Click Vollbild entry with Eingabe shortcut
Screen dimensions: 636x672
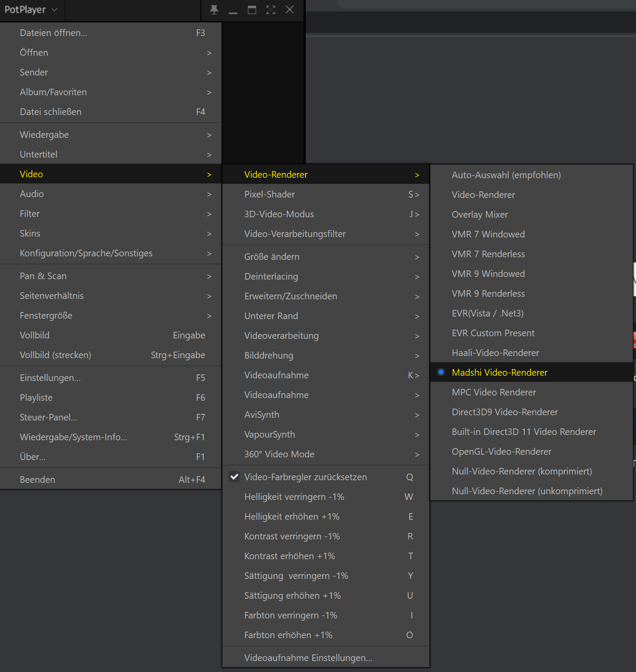[111, 335]
